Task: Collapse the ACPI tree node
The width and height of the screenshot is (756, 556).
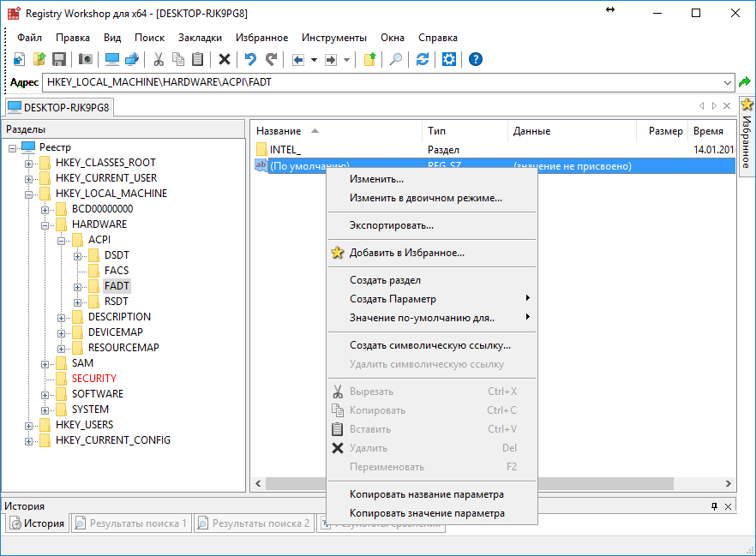Action: point(62,240)
